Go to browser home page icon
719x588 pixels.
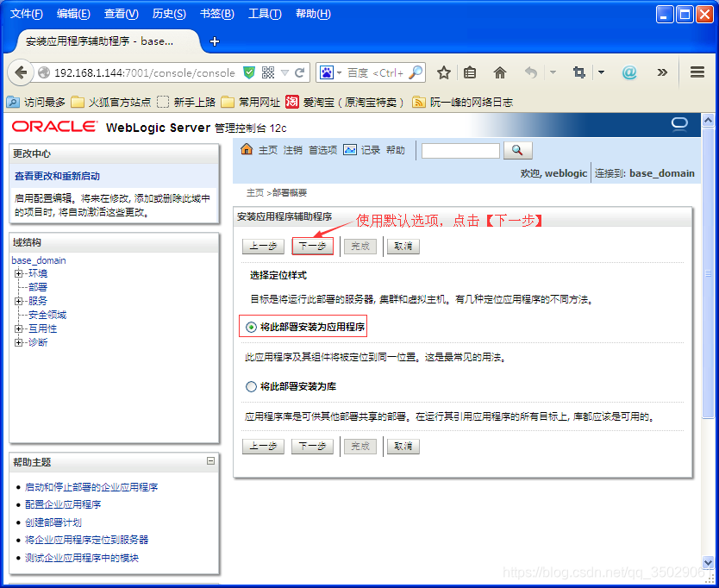[x=499, y=72]
